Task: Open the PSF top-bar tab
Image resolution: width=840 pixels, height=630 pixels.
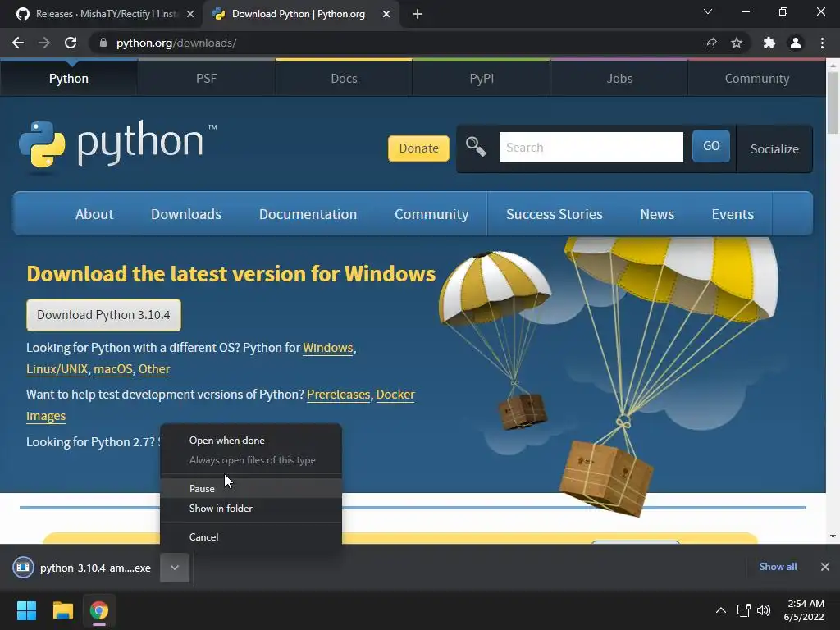Action: (206, 78)
